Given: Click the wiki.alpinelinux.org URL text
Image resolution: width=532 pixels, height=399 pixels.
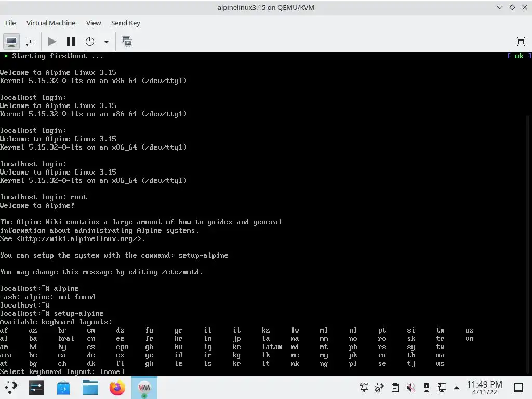Looking at the screenshot, I should click(x=81, y=239).
